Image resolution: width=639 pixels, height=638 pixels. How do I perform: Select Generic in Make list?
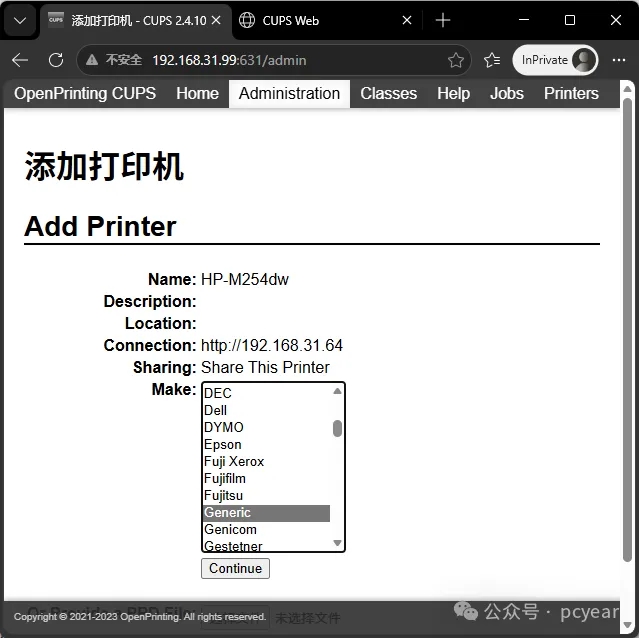[x=267, y=513]
